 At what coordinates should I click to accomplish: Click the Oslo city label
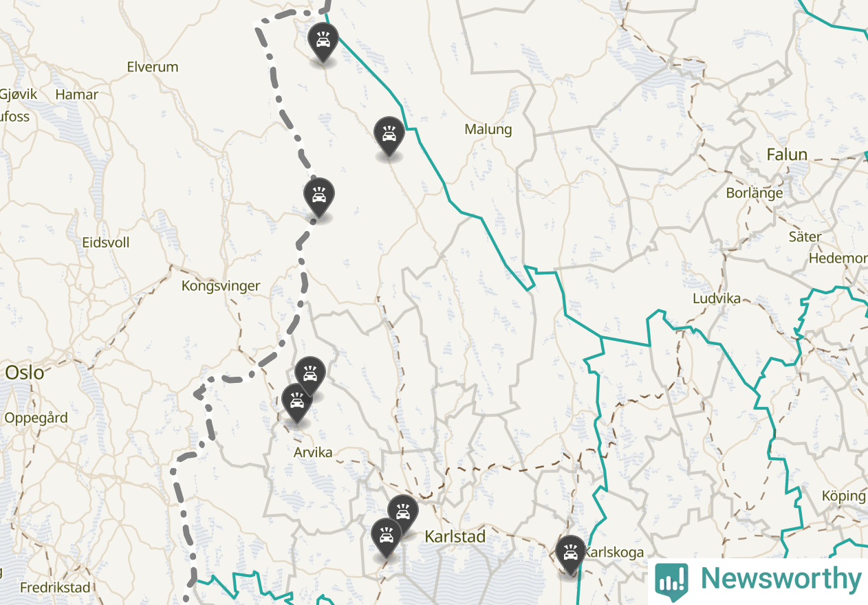pyautogui.click(x=24, y=373)
